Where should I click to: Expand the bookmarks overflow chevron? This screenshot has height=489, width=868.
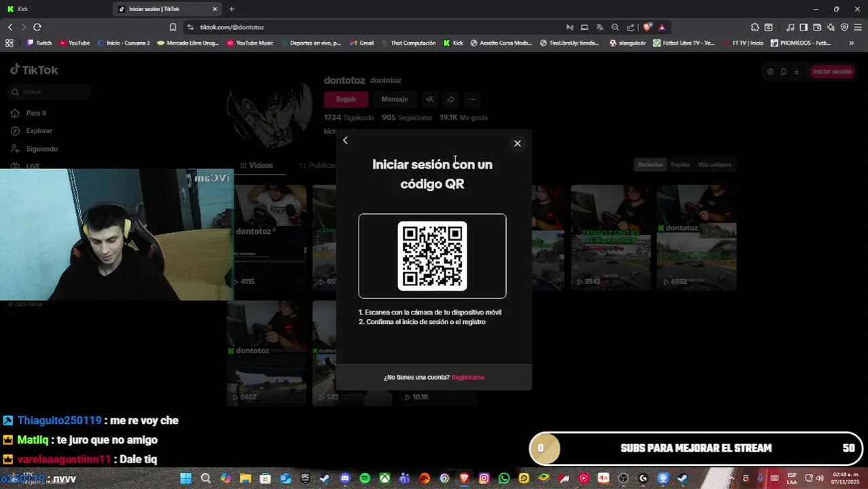pos(851,43)
